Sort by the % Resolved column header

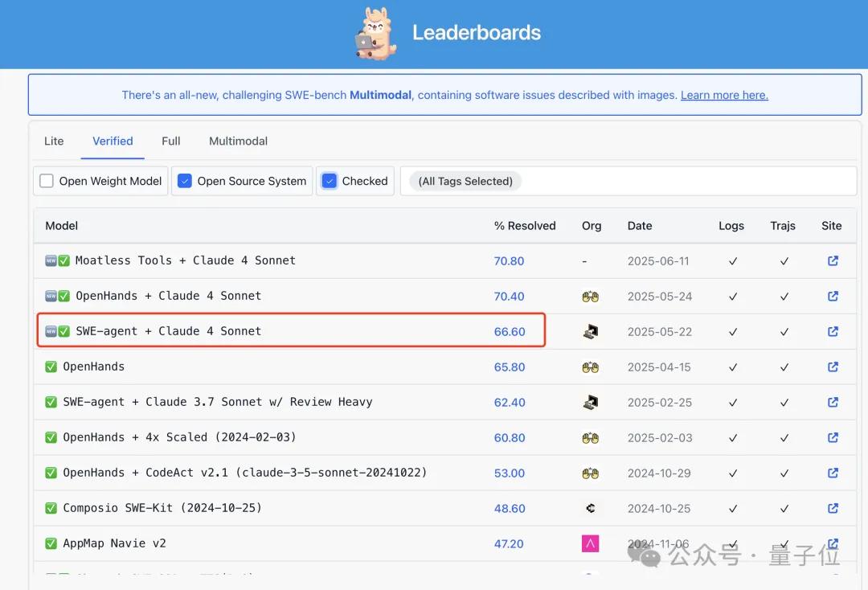click(x=525, y=226)
